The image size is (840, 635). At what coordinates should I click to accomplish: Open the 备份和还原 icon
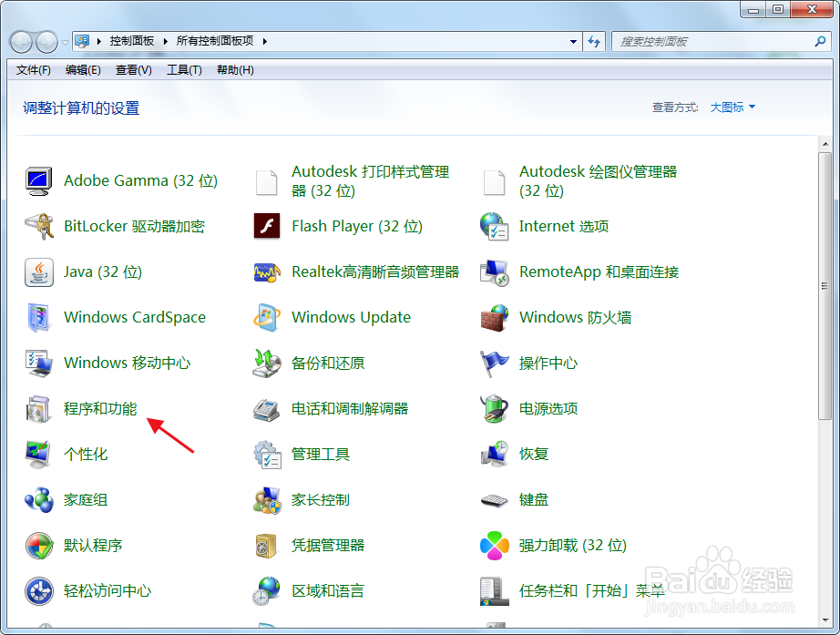[x=267, y=363]
